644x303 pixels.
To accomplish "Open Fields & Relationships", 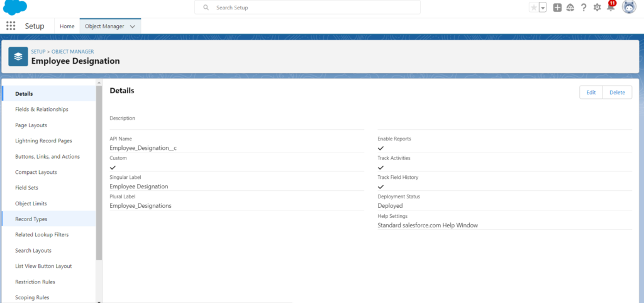I will click(x=49, y=110).
